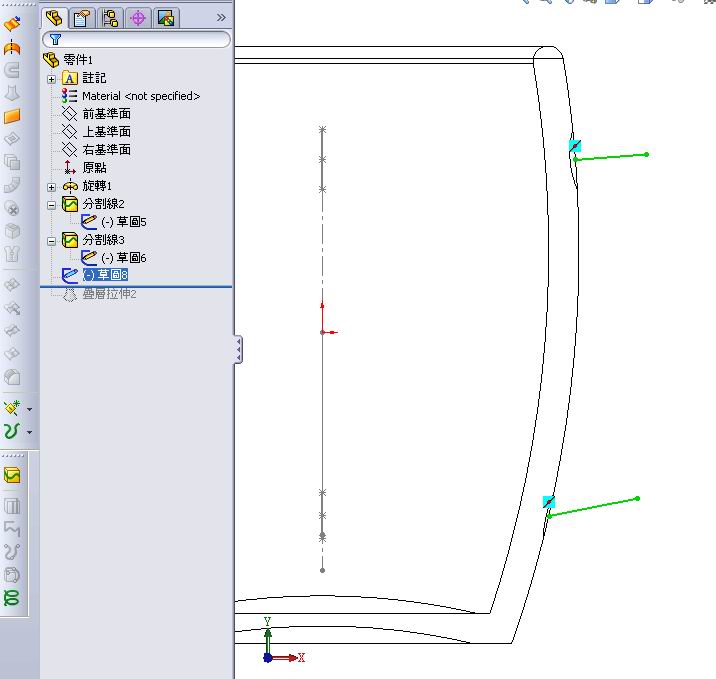Select the Revolved Surface tool
The width and height of the screenshot is (716, 679).
point(12,47)
